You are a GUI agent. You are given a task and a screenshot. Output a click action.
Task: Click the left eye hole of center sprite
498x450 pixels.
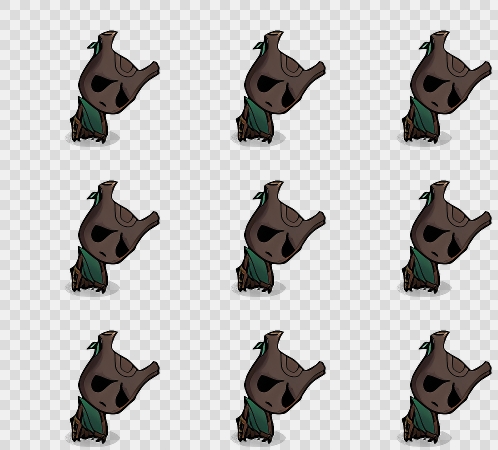267,233
